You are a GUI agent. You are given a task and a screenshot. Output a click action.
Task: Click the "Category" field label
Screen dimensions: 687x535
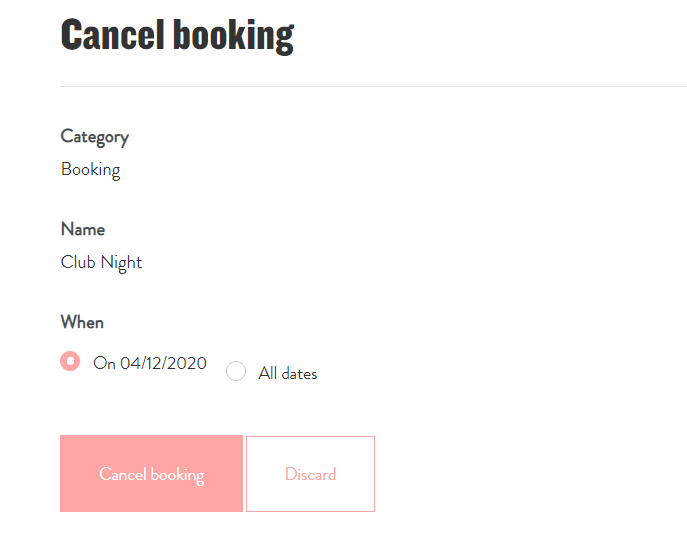[95, 137]
